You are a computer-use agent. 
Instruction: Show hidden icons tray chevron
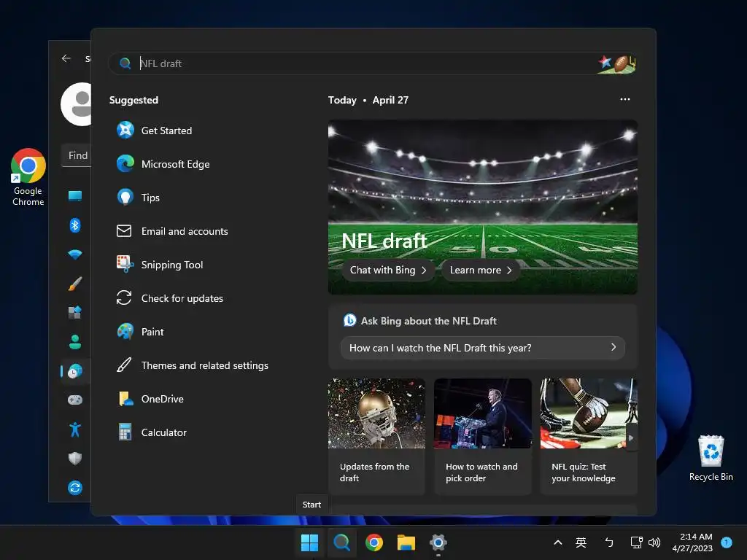point(558,542)
